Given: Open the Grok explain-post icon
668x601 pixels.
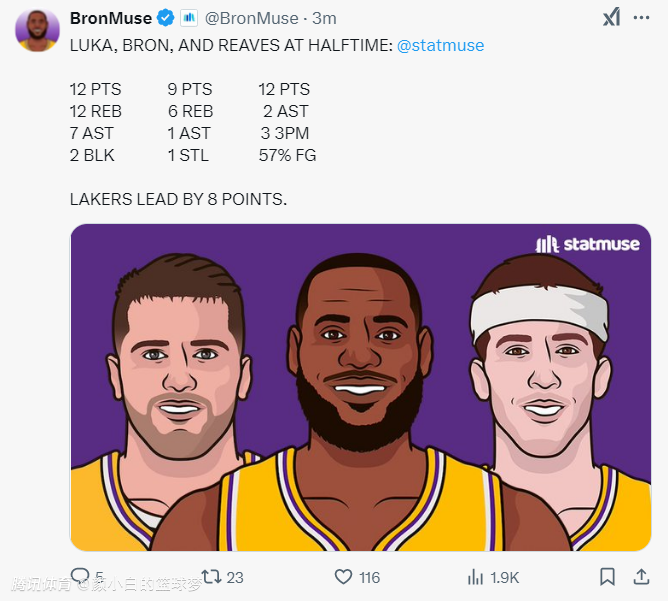Looking at the screenshot, I should point(610,18).
